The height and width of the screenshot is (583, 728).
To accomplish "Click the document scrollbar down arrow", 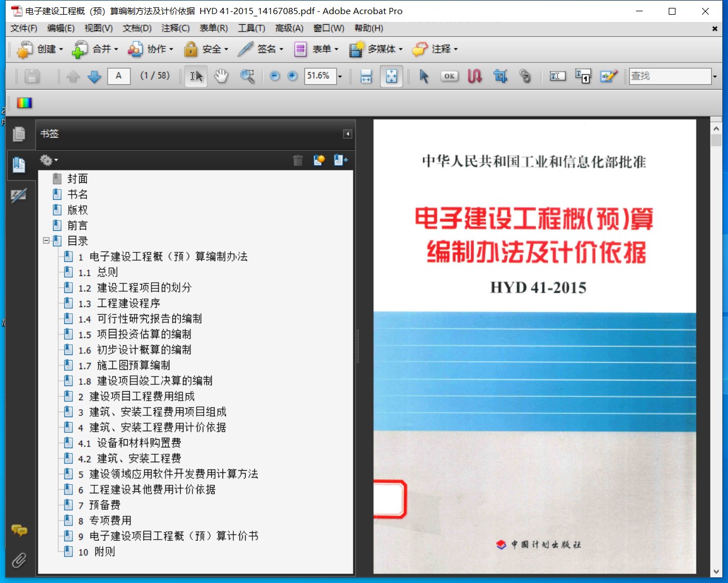I will click(x=716, y=572).
